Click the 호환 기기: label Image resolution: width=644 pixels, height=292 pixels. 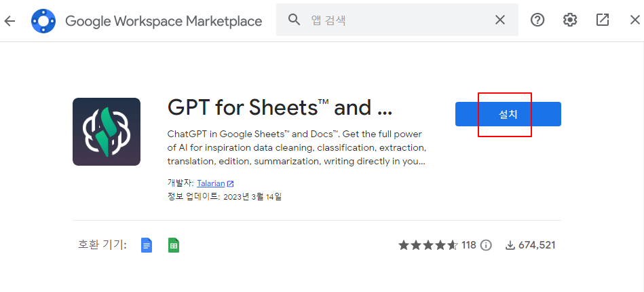coord(102,245)
